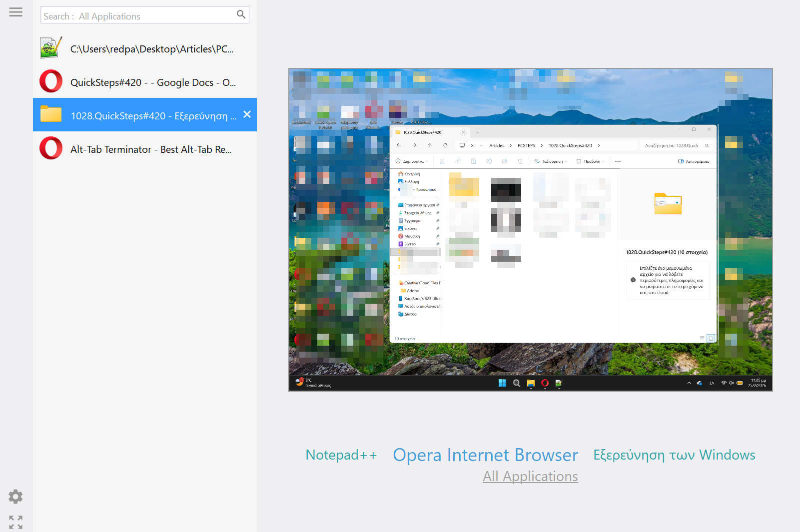This screenshot has height=532, width=800.
Task: Filter by Notepad++ application
Action: point(341,455)
